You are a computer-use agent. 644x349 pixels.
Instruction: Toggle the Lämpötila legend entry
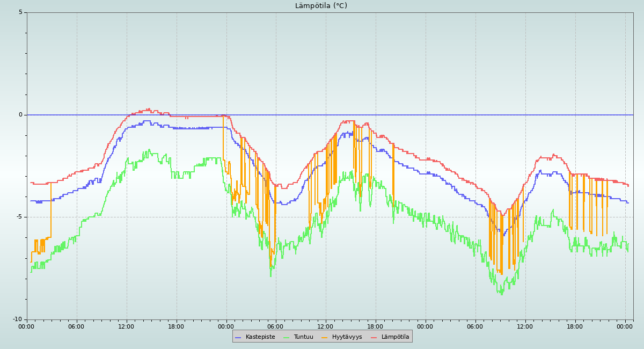tap(395, 337)
